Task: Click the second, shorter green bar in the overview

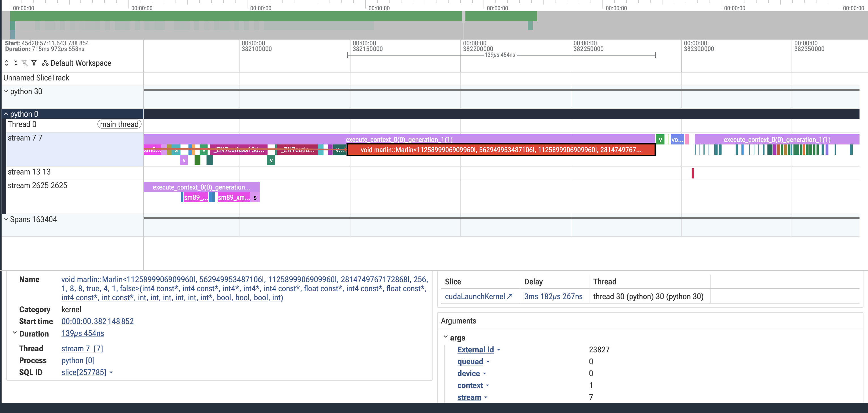Action: tap(501, 16)
